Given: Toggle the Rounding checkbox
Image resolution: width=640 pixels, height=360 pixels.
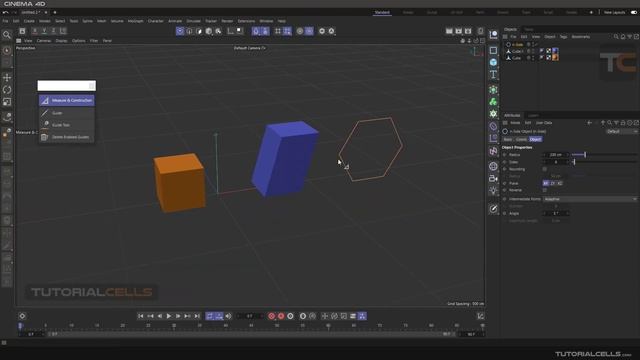Looking at the screenshot, I should point(545,169).
